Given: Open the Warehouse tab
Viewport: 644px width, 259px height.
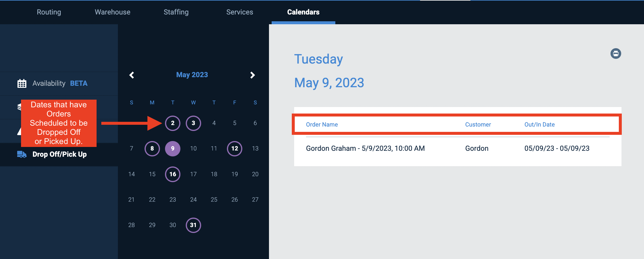Looking at the screenshot, I should coord(112,12).
